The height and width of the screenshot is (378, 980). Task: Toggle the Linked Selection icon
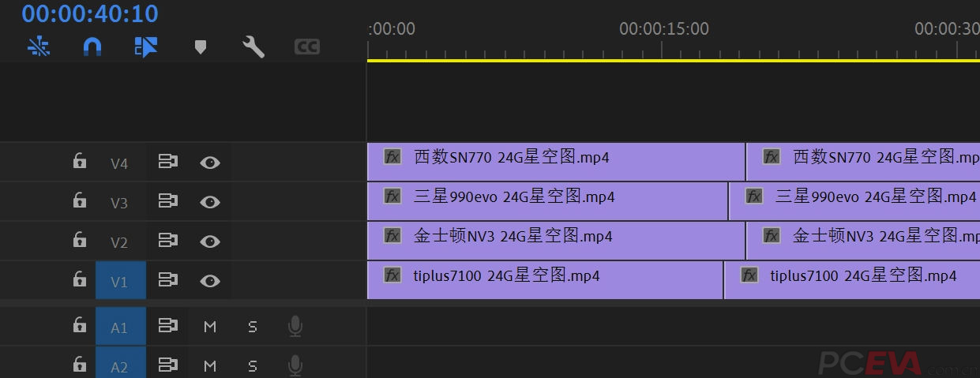(146, 47)
